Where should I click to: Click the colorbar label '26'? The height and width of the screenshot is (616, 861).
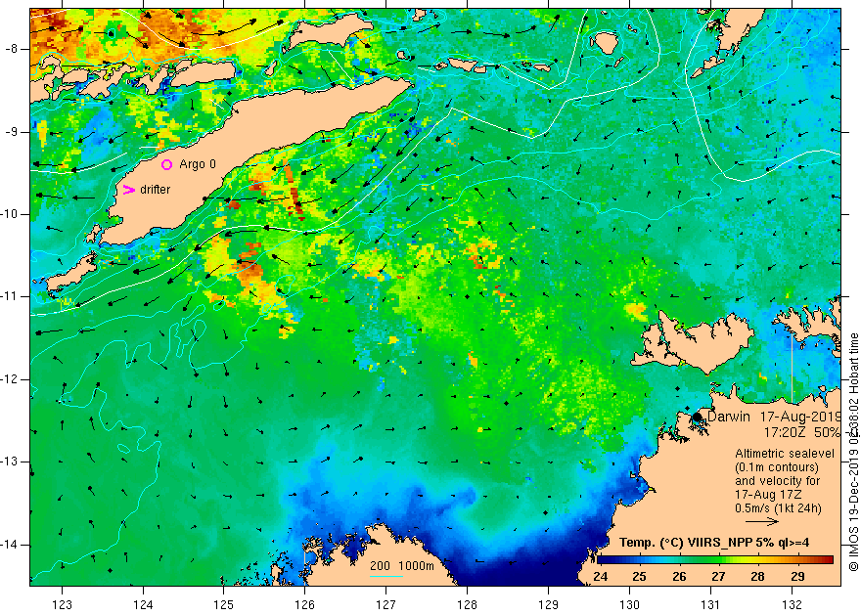pyautogui.click(x=679, y=577)
